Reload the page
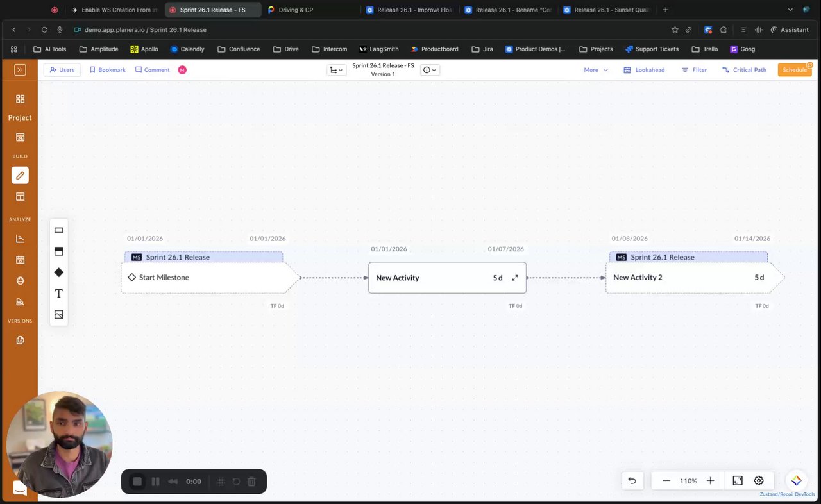Viewport: 821px width, 504px height. [x=44, y=29]
